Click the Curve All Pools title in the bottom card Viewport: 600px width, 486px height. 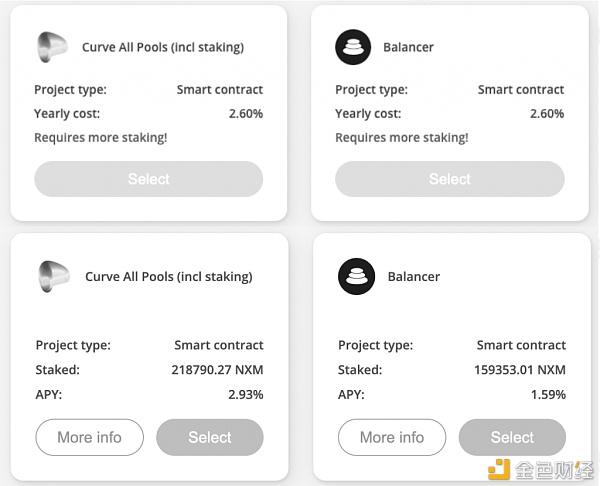tap(169, 276)
